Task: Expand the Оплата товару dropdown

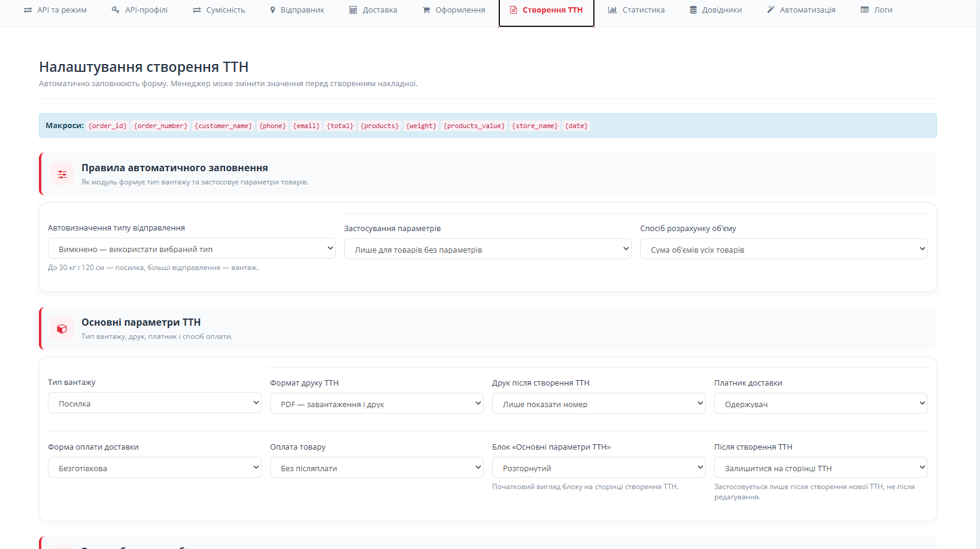Action: (377, 468)
